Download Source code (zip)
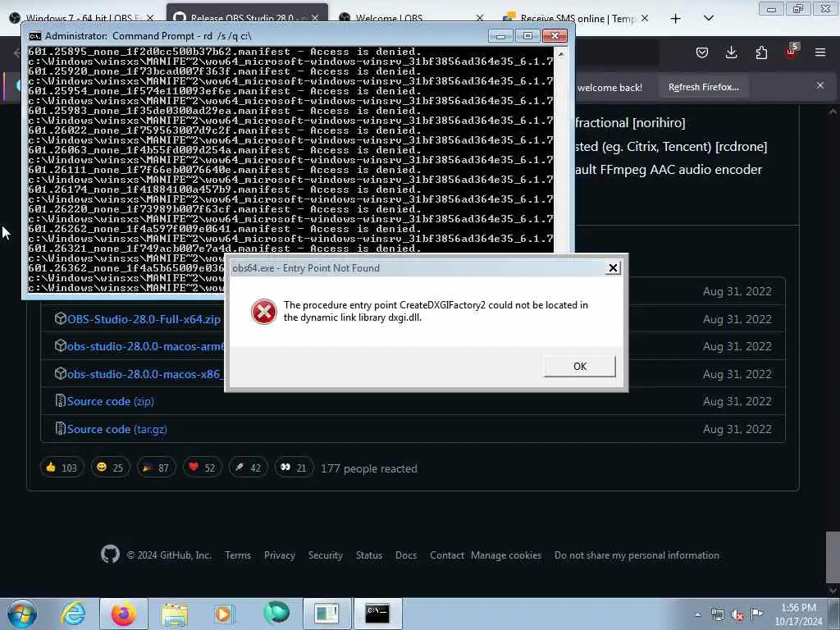 coord(111,401)
